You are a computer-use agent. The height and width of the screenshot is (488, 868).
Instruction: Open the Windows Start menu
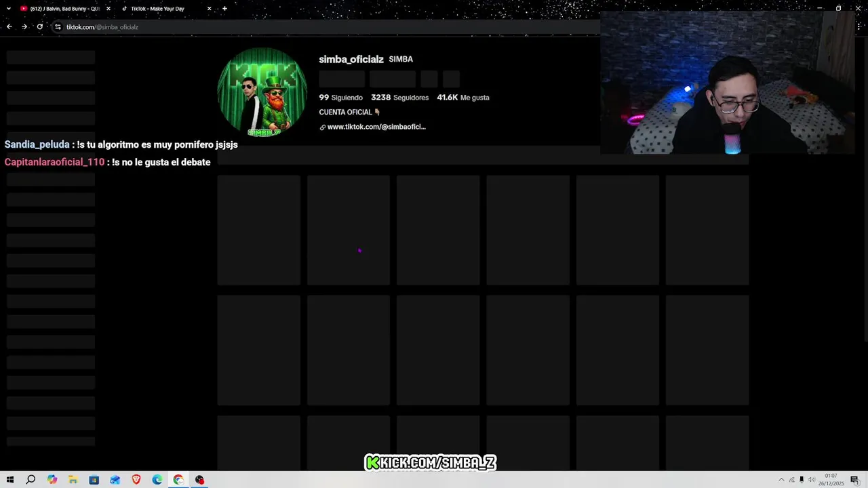pos(9,480)
